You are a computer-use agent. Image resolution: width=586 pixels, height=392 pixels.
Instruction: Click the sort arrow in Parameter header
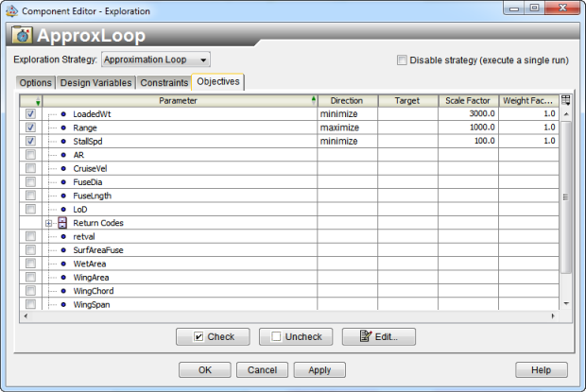314,100
